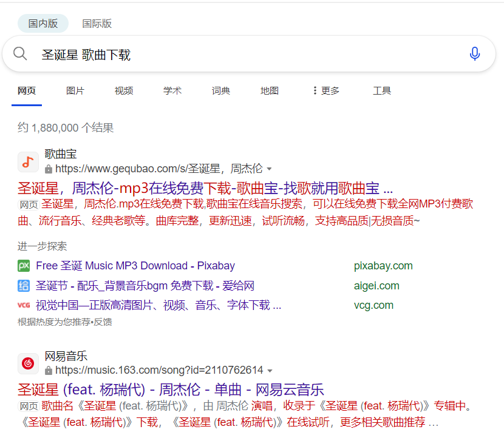The height and width of the screenshot is (435, 504).
Task: Click the 约 1,880,000 个结果 count text
Action: tap(66, 128)
